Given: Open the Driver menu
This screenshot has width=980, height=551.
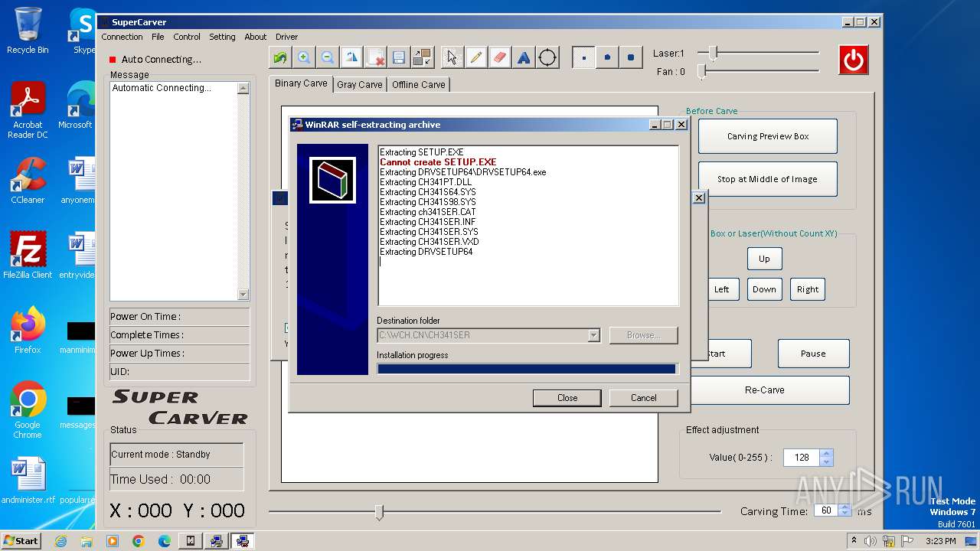Looking at the screenshot, I should pyautogui.click(x=287, y=37).
